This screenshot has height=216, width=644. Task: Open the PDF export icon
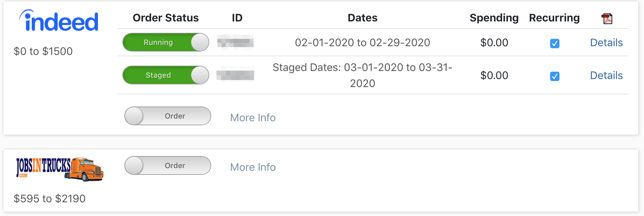[607, 18]
